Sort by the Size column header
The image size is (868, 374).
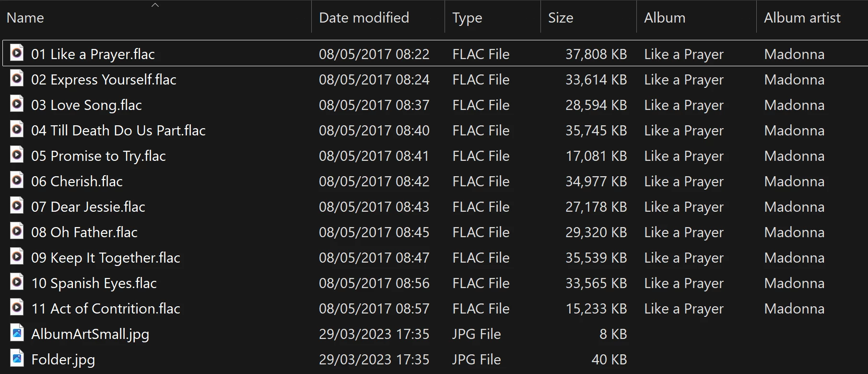click(x=560, y=18)
